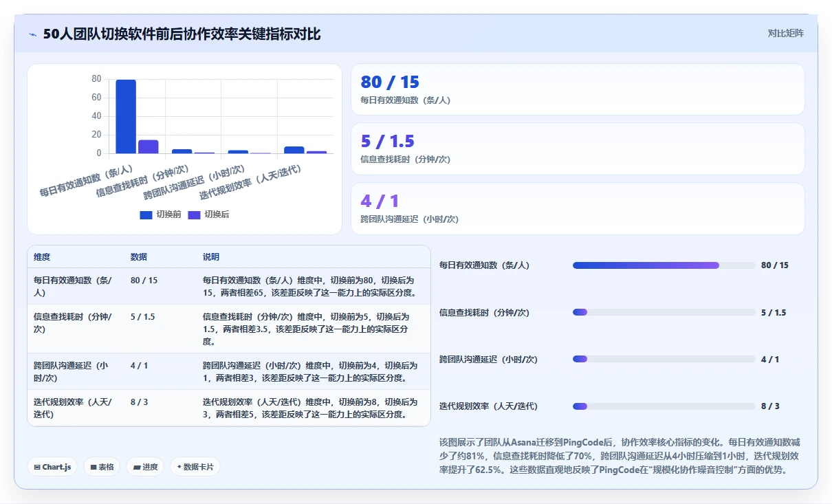Click 每日有效通知数 in the table's first column
832x504 pixels.
coord(73,287)
